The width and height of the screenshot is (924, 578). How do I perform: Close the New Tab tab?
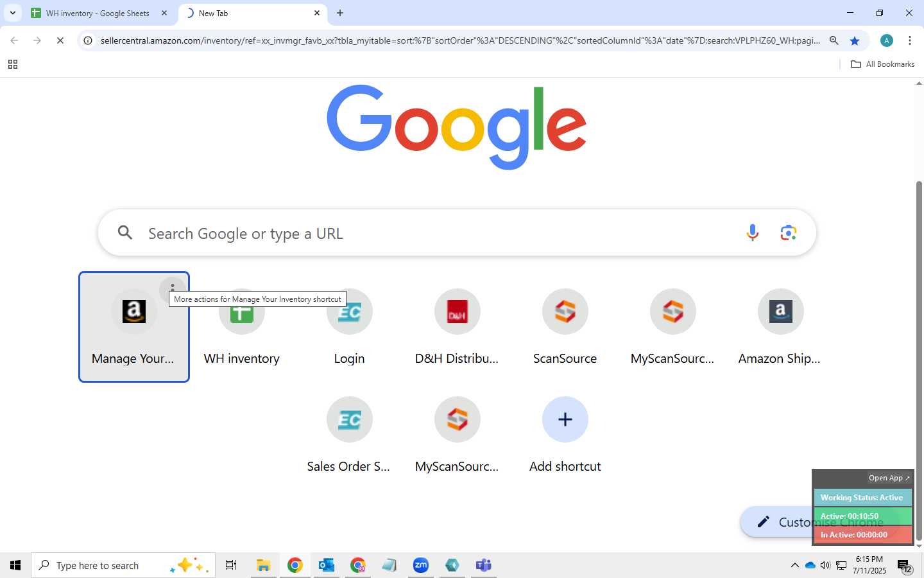click(317, 13)
